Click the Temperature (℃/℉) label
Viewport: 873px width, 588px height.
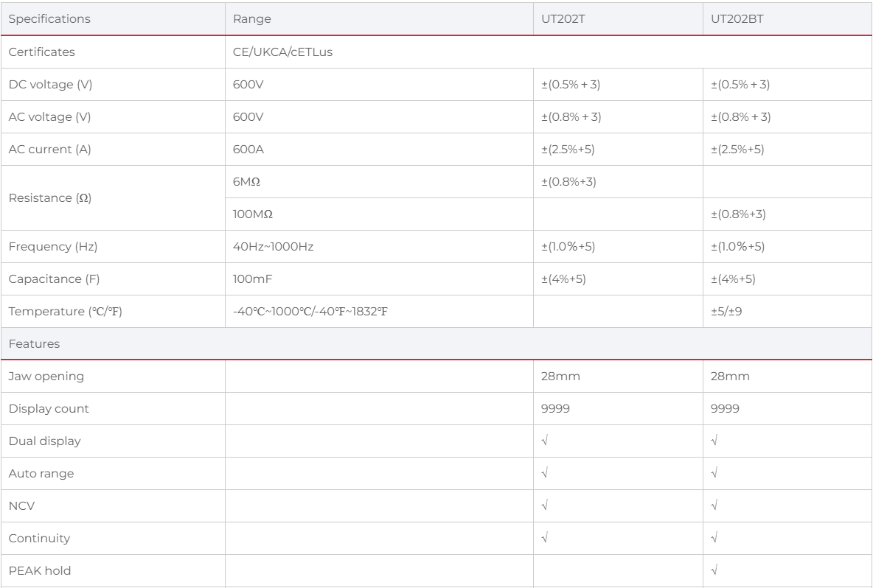click(x=65, y=312)
